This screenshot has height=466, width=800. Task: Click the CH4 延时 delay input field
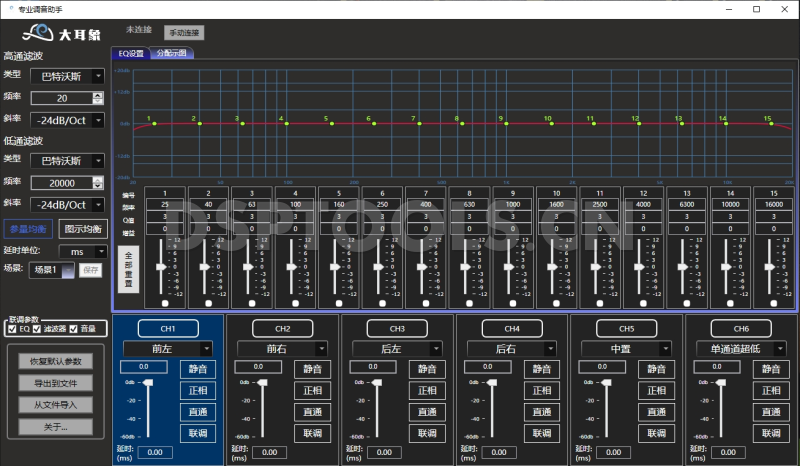pyautogui.click(x=497, y=453)
